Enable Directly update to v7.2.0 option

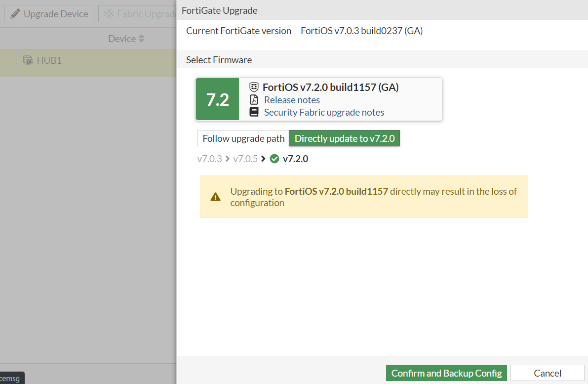point(344,138)
